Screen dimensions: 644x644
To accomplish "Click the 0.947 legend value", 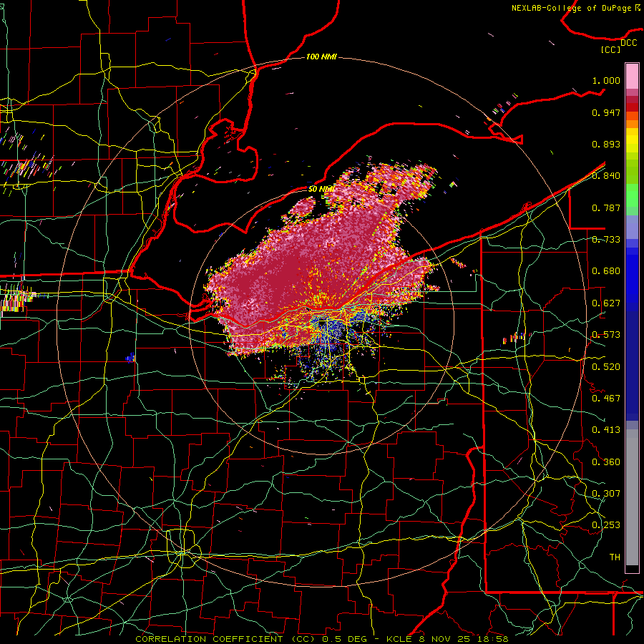I will 606,112.
